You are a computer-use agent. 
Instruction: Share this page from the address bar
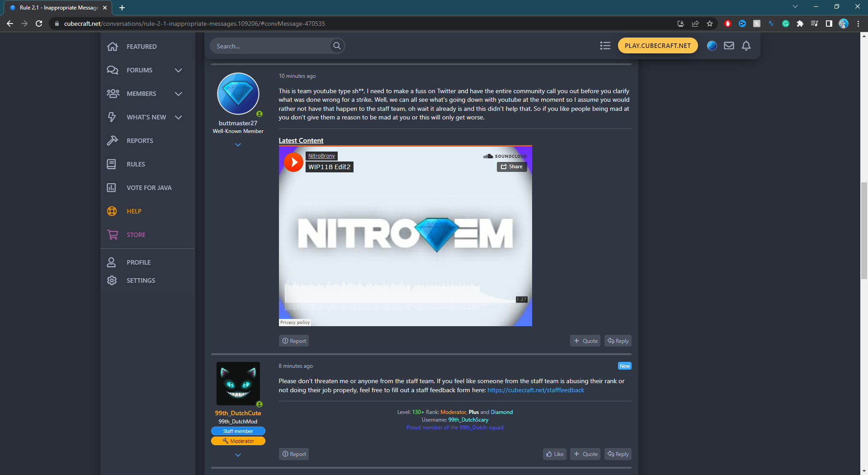tap(695, 24)
